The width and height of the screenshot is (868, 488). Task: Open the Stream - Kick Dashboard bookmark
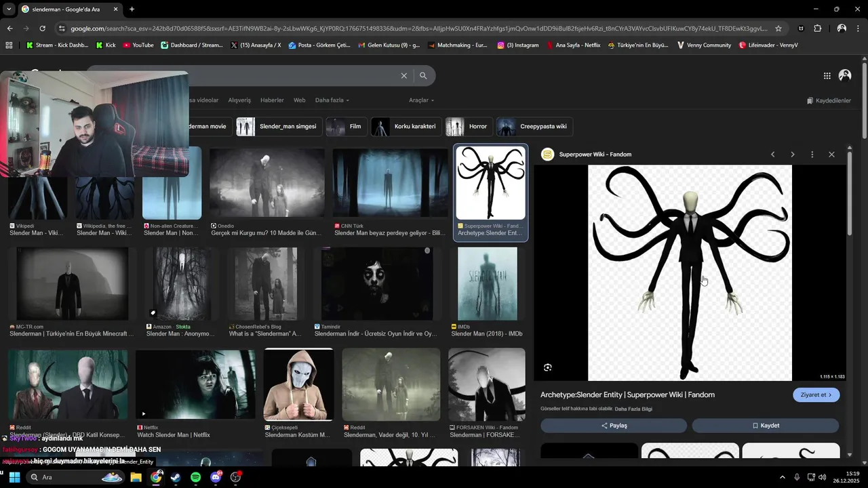pyautogui.click(x=57, y=45)
